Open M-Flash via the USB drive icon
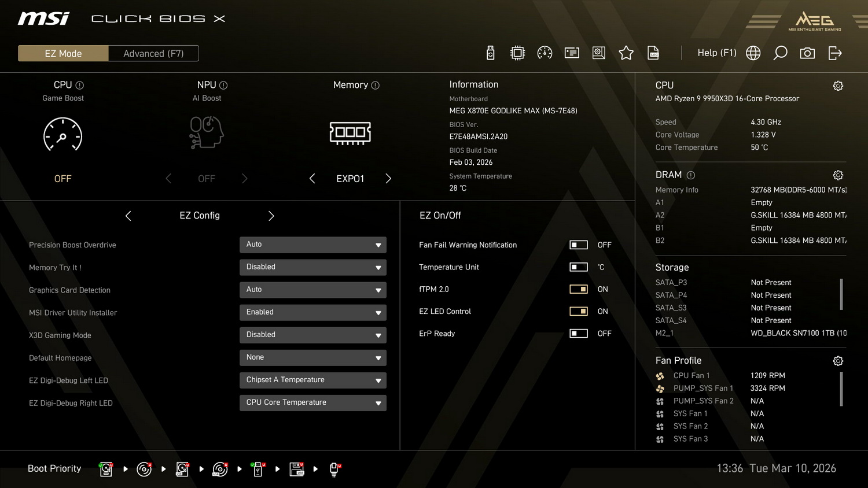The height and width of the screenshot is (488, 868). [490, 53]
